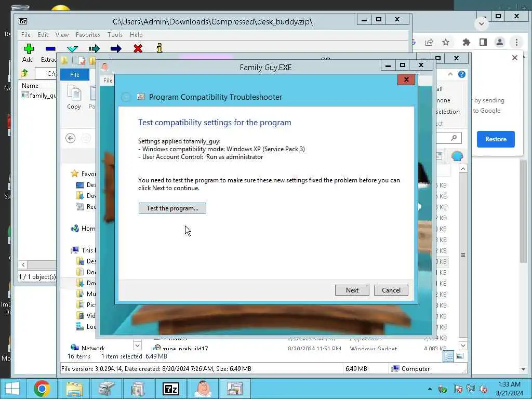Viewport: 532px width, 399px height.
Task: Click the red Delete icon in 7-Zip
Action: click(x=138, y=49)
